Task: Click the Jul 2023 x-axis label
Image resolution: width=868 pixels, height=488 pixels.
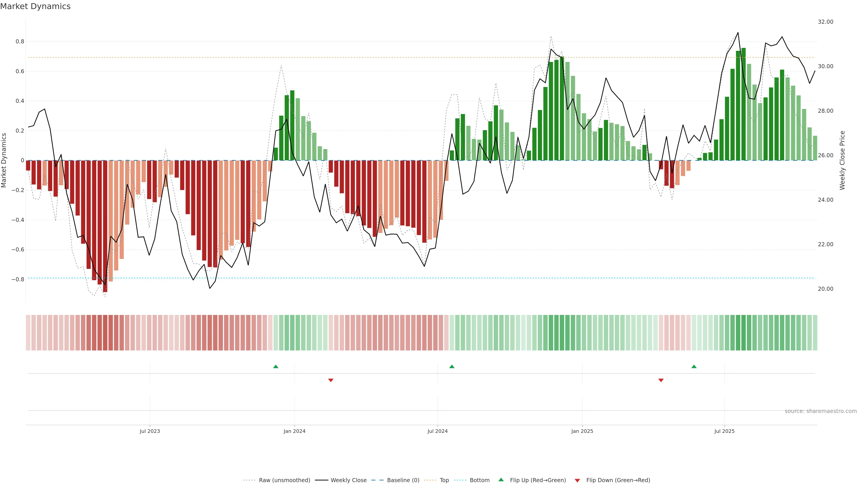Action: (x=150, y=431)
